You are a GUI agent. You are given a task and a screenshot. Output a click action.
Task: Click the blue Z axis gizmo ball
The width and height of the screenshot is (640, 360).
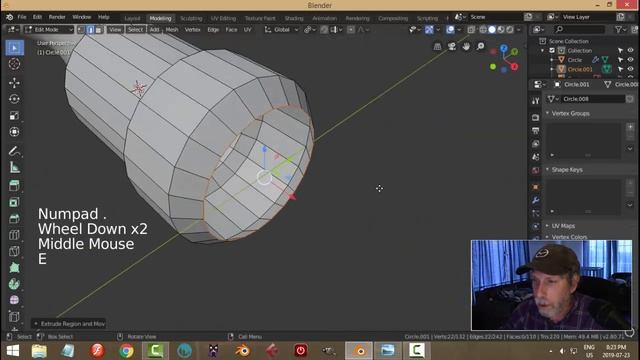click(x=504, y=49)
